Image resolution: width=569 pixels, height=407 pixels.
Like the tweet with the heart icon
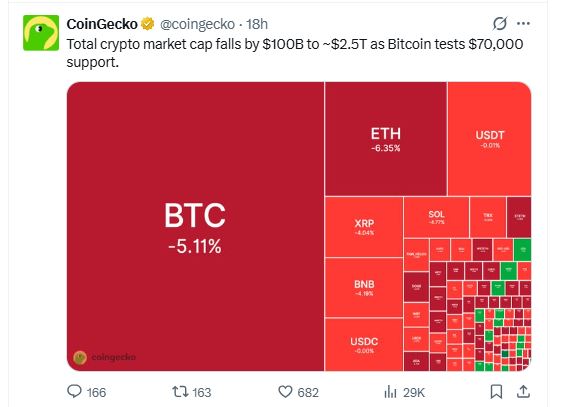pyautogui.click(x=285, y=392)
